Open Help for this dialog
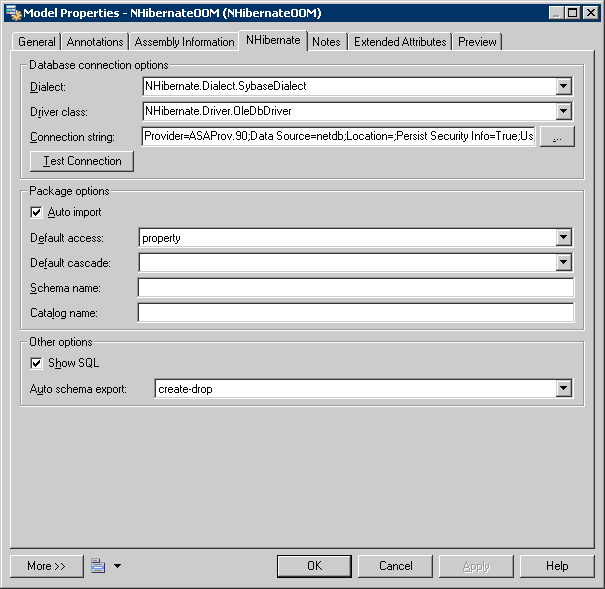This screenshot has width=605, height=589. [x=557, y=566]
